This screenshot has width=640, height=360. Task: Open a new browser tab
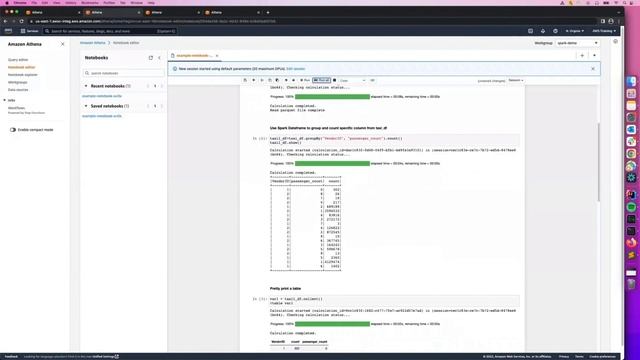pos(268,13)
